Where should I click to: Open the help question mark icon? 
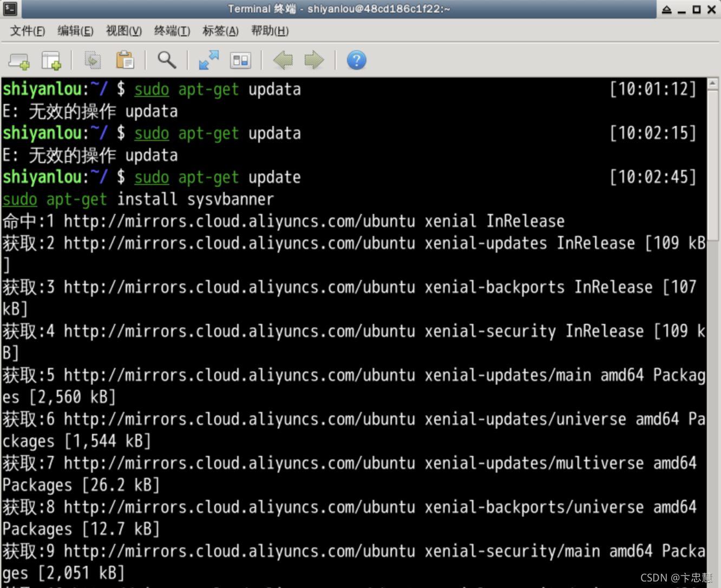tap(356, 61)
